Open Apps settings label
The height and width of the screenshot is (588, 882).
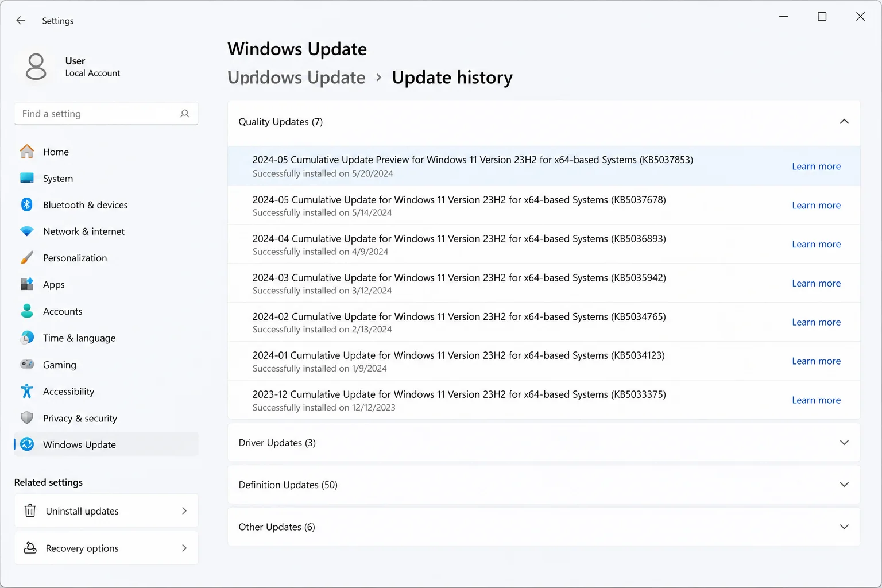click(54, 285)
